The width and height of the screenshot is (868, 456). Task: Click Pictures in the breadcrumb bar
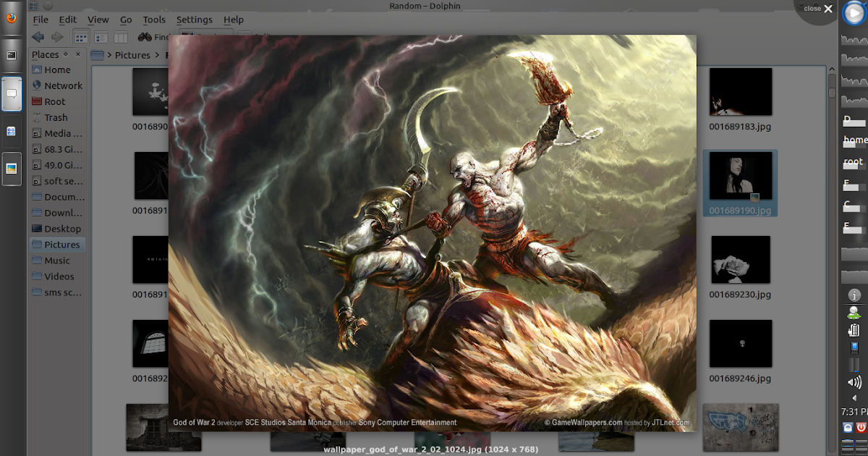[x=132, y=55]
